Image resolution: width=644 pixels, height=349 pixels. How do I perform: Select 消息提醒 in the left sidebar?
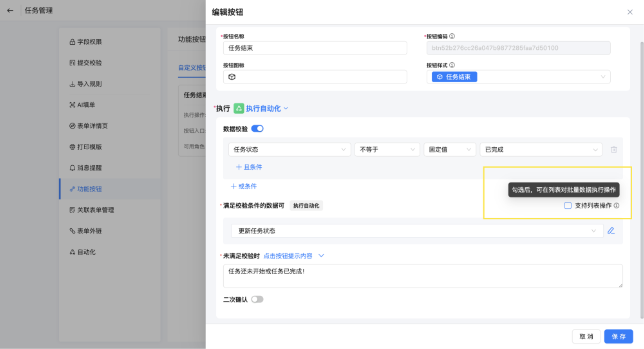(89, 168)
